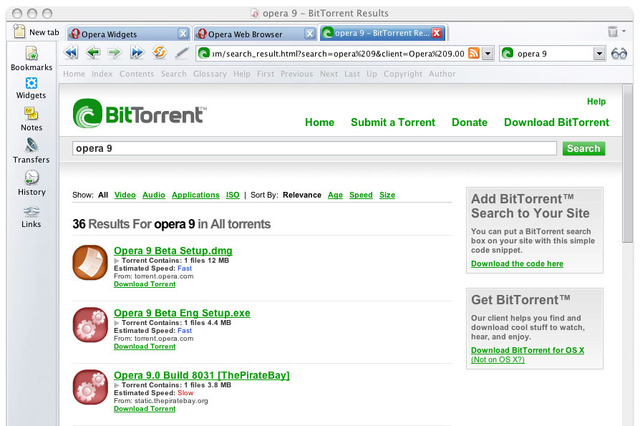
Task: Click Download the code here link
Action: click(x=517, y=264)
